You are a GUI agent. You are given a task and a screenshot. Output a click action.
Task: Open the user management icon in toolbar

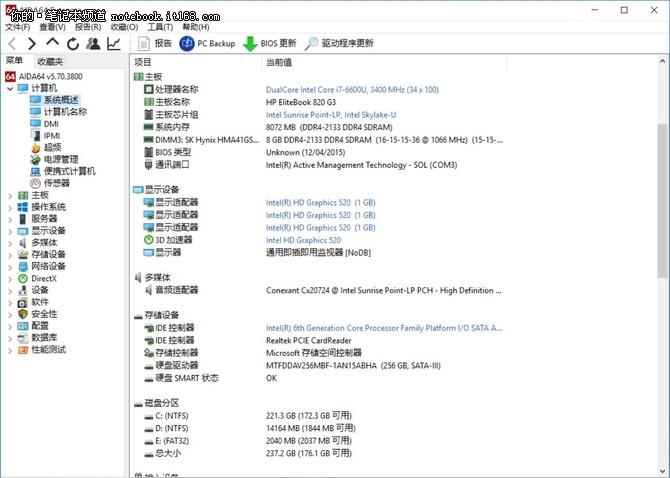[93, 43]
